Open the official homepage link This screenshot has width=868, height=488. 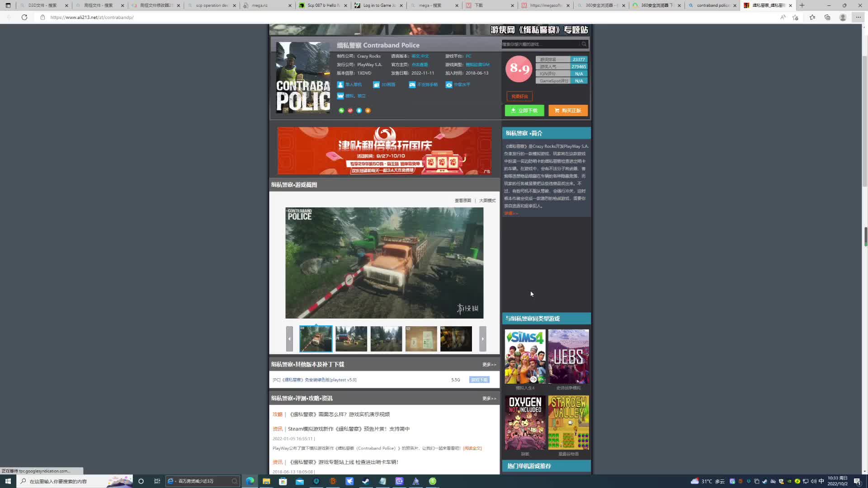420,65
